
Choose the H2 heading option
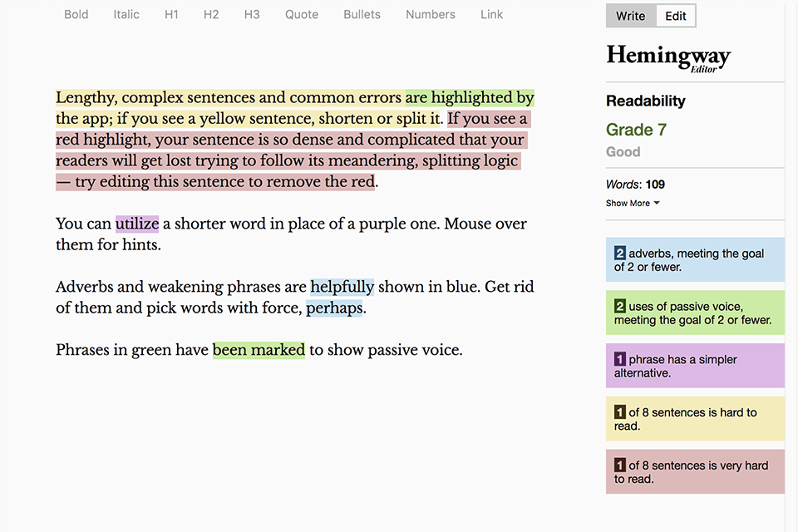pyautogui.click(x=212, y=15)
